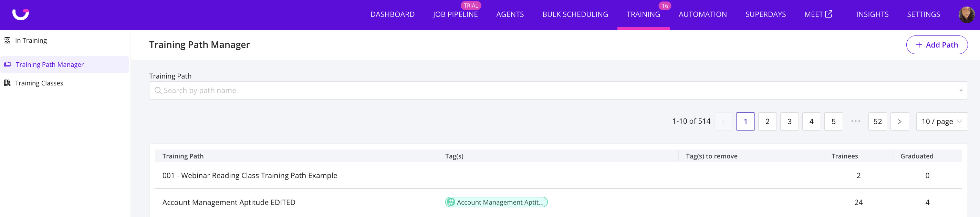Click the app logo icon
This screenshot has width=980, height=217.
(21, 14)
